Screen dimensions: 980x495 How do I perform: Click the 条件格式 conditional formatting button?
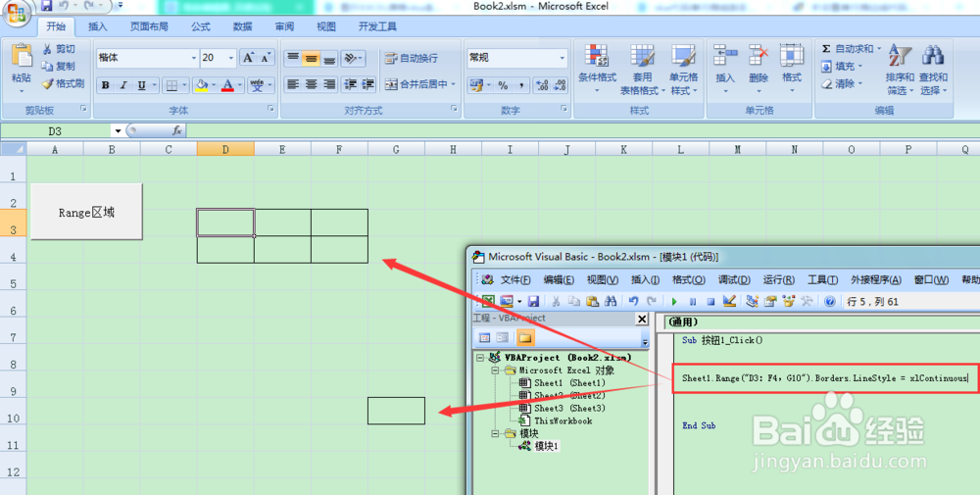click(597, 69)
